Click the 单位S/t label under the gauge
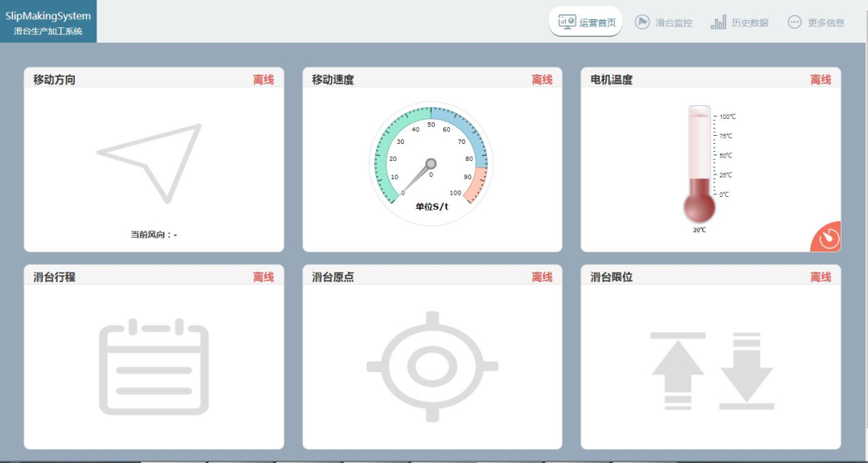 [x=432, y=205]
